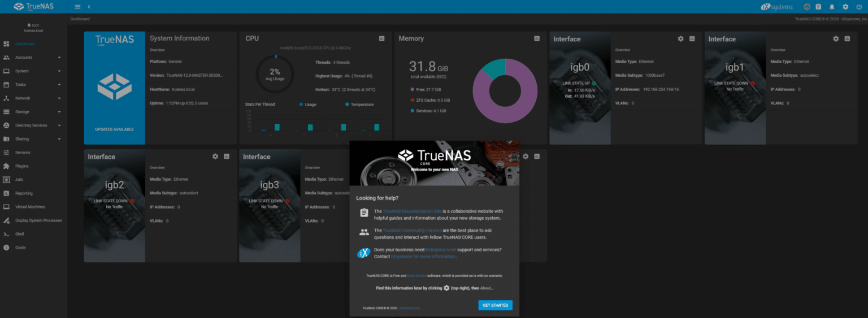The image size is (868, 318).
Task: Open the Directory Services sidebar item
Action: point(33,125)
